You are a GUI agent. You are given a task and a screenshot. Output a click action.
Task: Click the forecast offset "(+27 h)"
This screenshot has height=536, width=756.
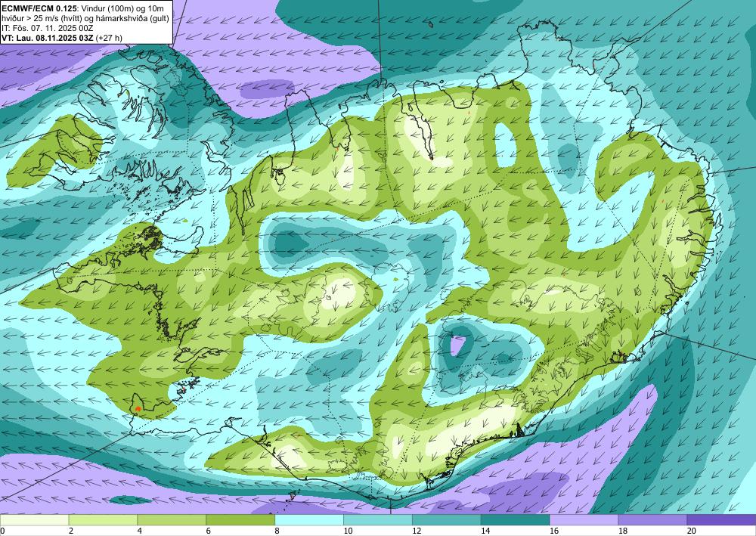tap(109, 38)
